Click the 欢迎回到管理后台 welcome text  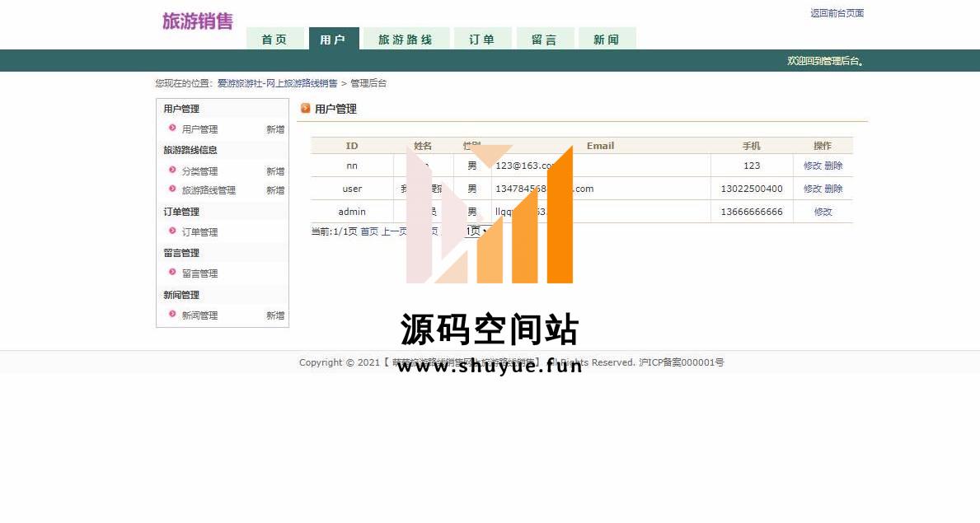825,61
